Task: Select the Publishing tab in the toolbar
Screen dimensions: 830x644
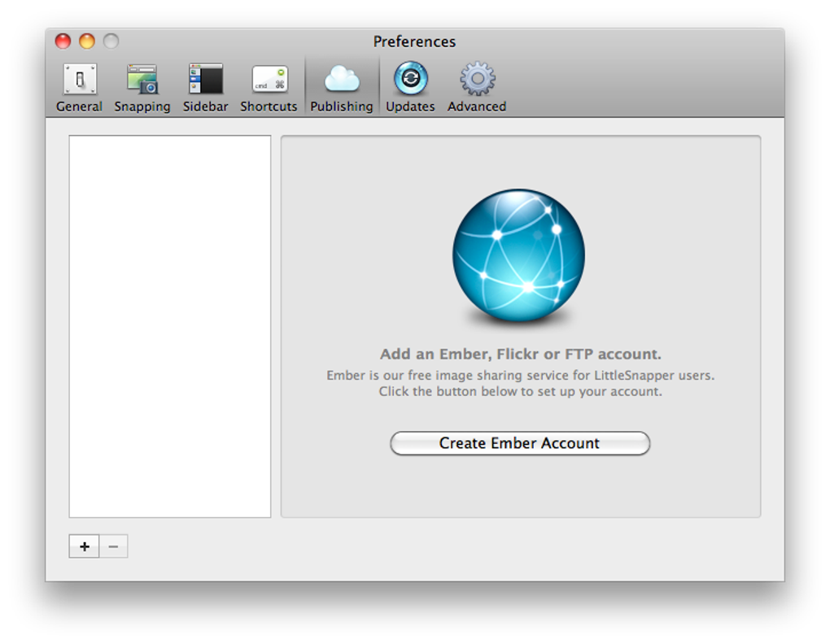Action: coord(341,85)
